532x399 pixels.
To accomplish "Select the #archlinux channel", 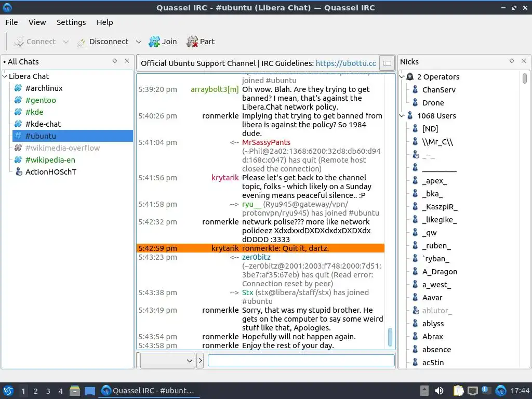I will 44,88.
